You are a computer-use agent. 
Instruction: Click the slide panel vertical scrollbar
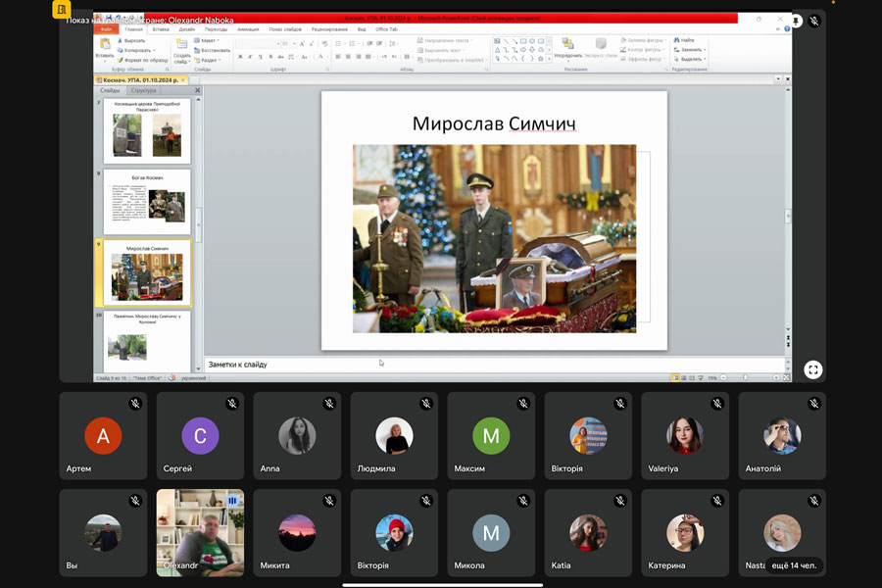click(197, 225)
